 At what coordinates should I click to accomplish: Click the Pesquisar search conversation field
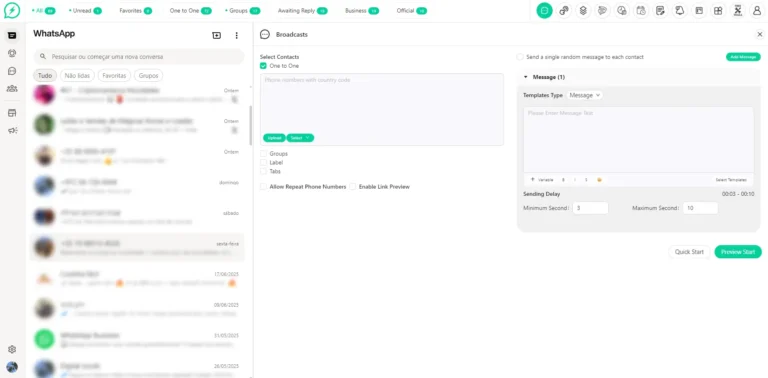click(x=139, y=57)
